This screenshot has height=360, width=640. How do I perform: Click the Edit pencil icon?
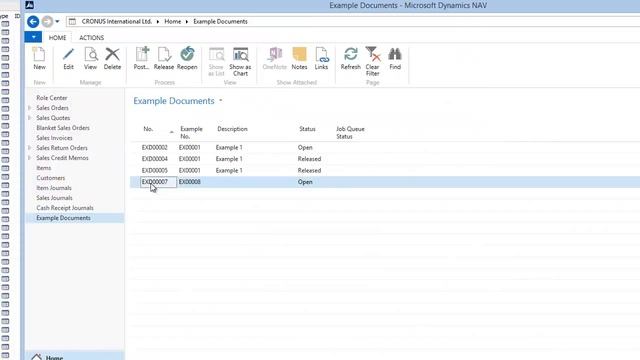click(68, 54)
